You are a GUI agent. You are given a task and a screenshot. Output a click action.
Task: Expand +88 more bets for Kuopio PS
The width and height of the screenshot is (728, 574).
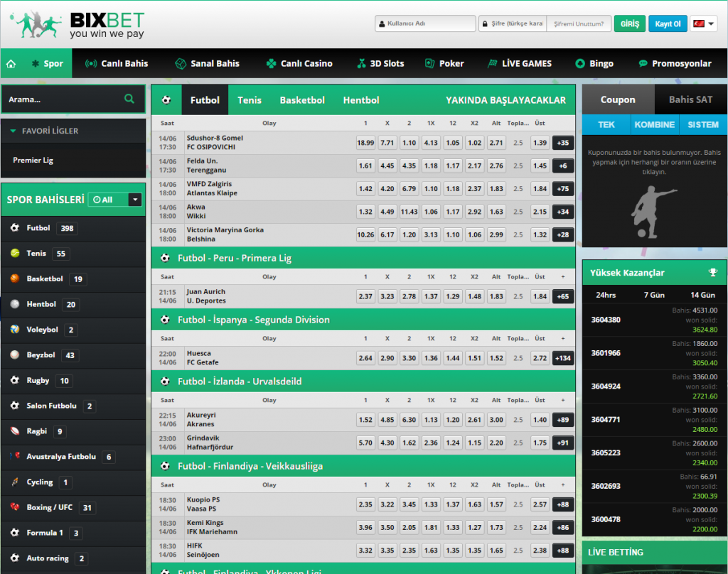pos(563,505)
